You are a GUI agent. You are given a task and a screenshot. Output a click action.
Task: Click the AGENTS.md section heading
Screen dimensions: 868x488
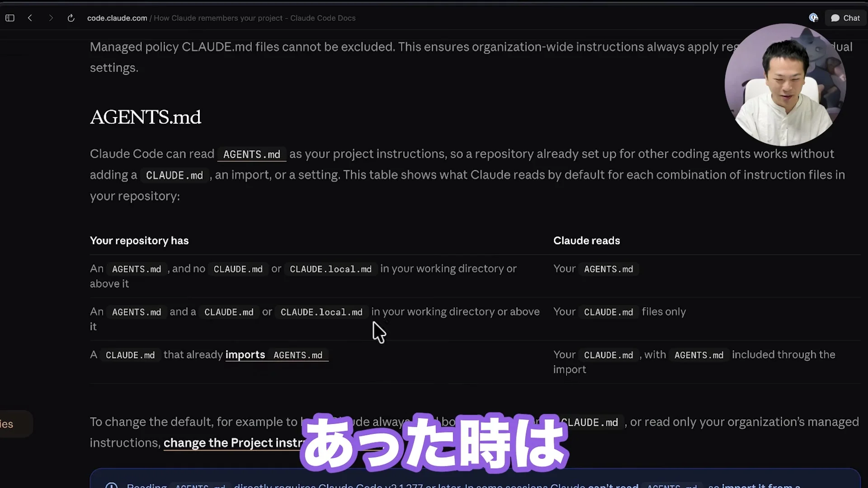tap(145, 117)
